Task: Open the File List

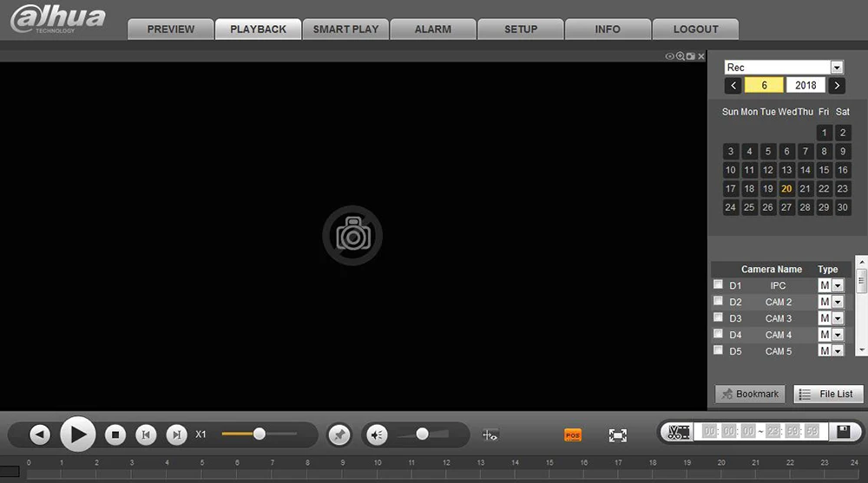Action: 828,394
